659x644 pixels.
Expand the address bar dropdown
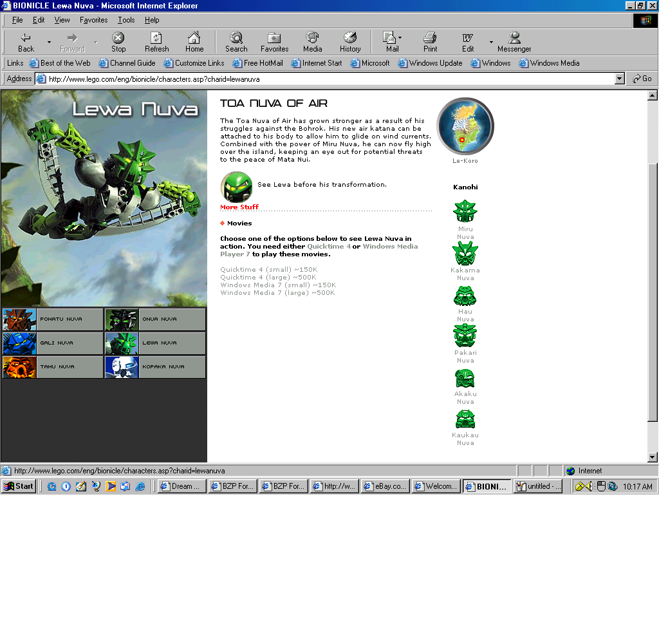tap(620, 79)
